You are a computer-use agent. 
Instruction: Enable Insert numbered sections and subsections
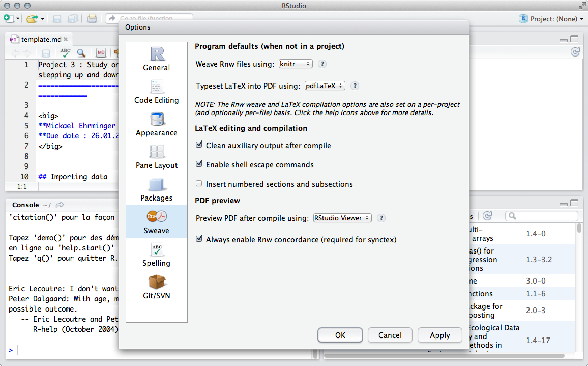click(x=199, y=184)
